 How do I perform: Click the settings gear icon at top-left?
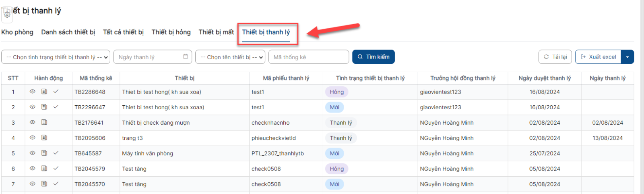(7, 15)
